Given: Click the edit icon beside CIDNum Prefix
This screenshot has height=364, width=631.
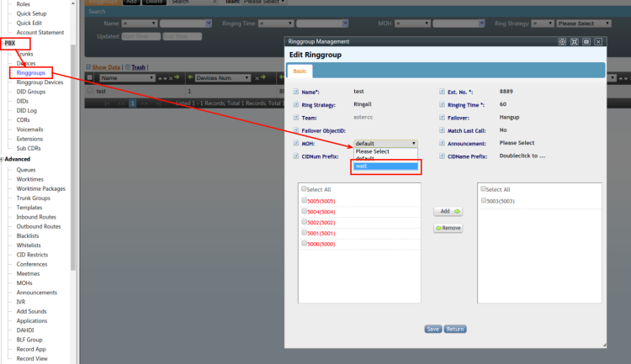Looking at the screenshot, I should (x=295, y=156).
